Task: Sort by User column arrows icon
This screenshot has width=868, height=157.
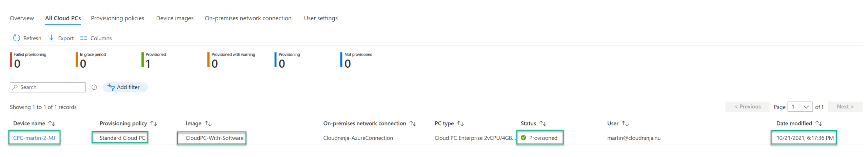Action: [625, 124]
